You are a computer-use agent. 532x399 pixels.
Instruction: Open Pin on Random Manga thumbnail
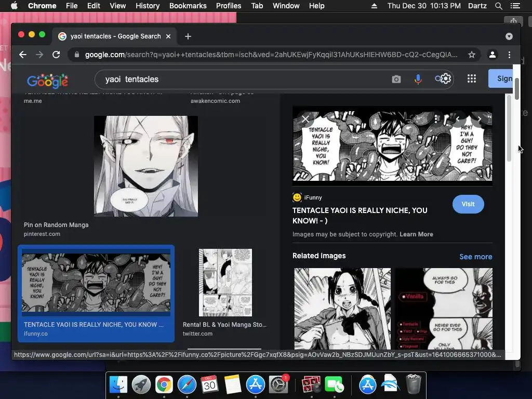146,166
